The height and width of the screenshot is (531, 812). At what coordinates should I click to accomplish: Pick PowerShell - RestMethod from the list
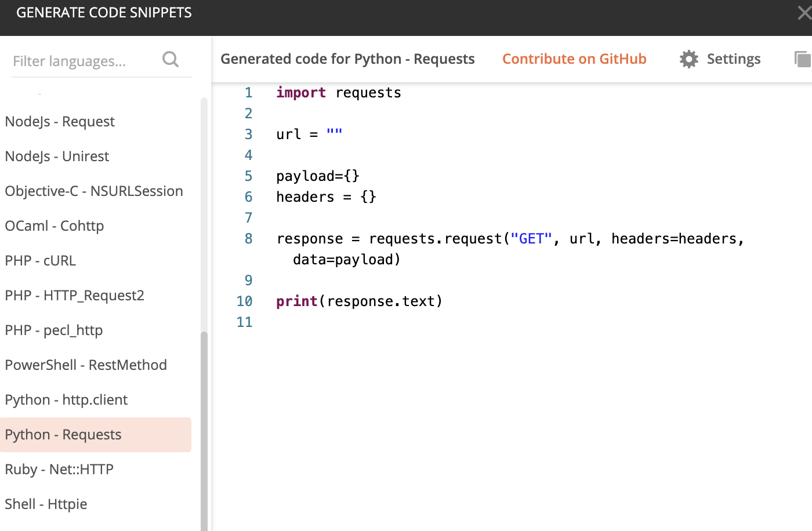(96, 365)
